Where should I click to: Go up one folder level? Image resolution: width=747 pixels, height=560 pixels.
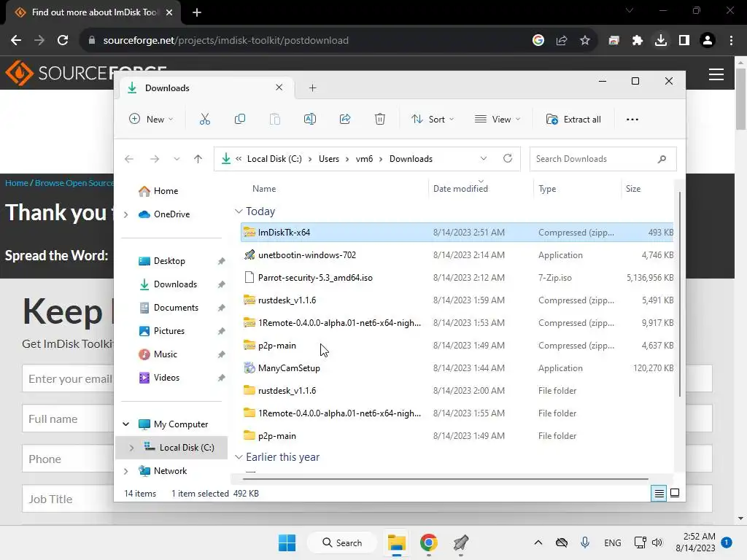198,159
